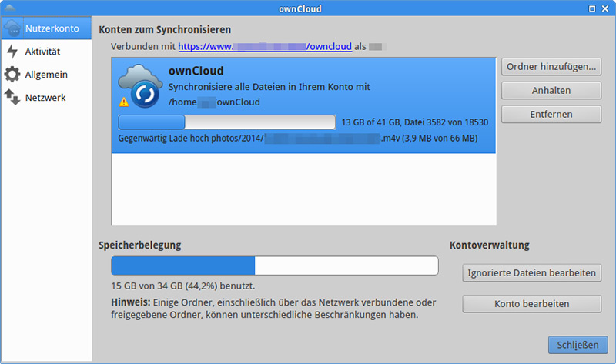Click '15 GB von 34 GB (44,2%) benutzt.'
Image resolution: width=616 pixels, height=364 pixels.
[183, 286]
